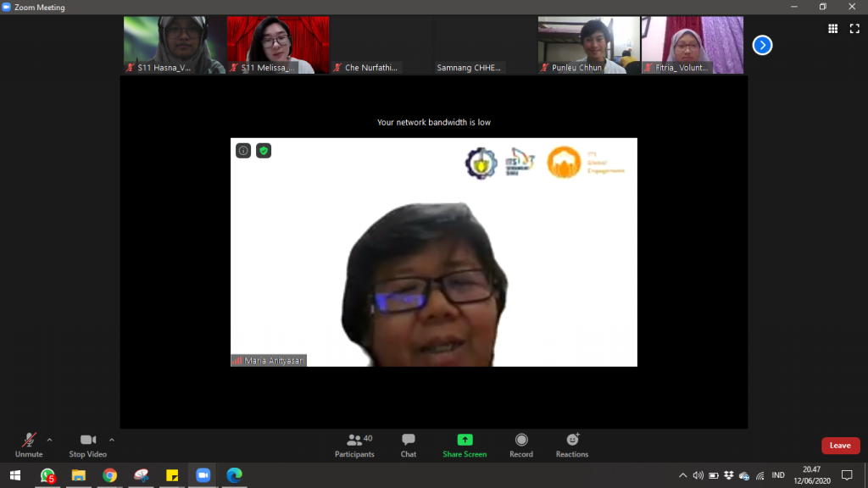Unmute the microphone

tap(29, 444)
